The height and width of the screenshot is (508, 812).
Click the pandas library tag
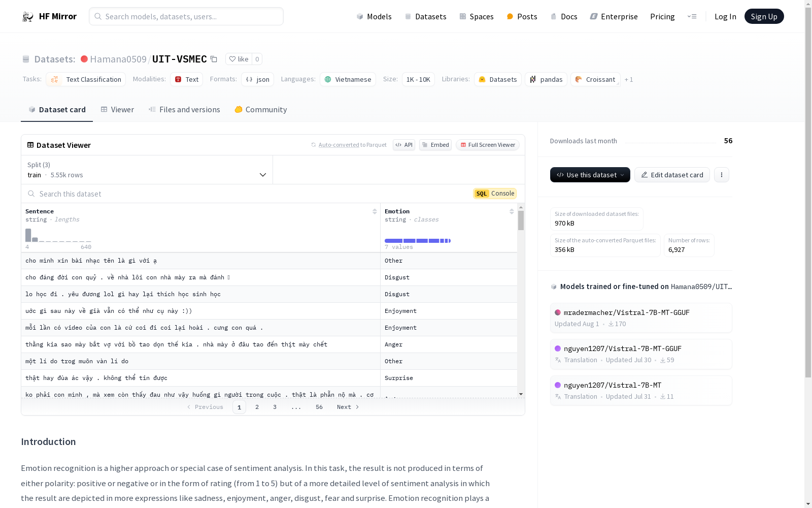(x=546, y=79)
